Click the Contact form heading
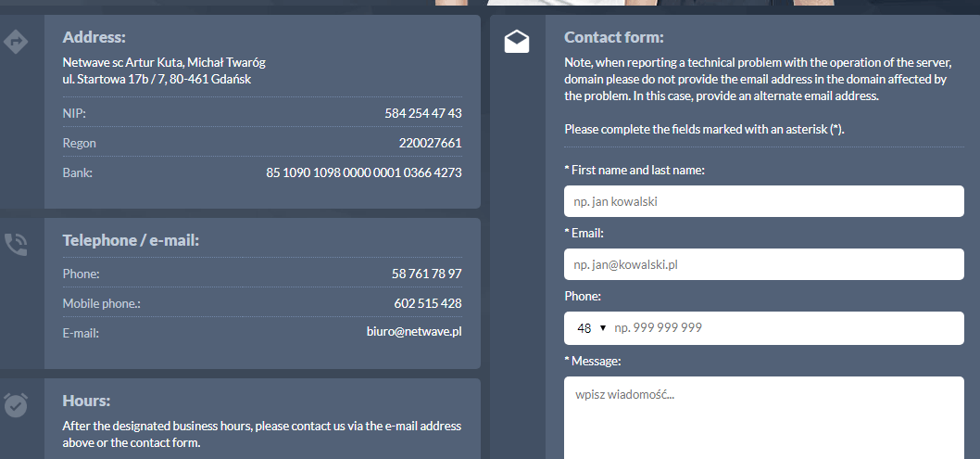The height and width of the screenshot is (459, 980). [614, 37]
